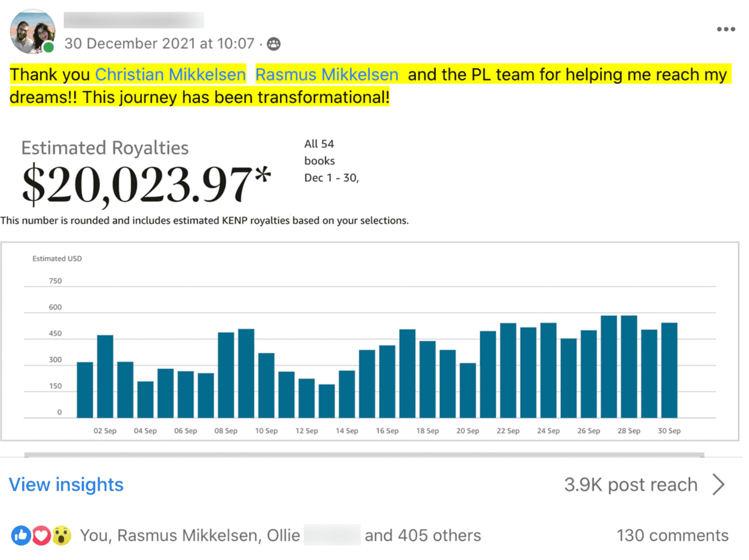Screen dimensions: 749x560
Task: Click the 'Estimated USD' chart axis title
Action: tap(57, 259)
